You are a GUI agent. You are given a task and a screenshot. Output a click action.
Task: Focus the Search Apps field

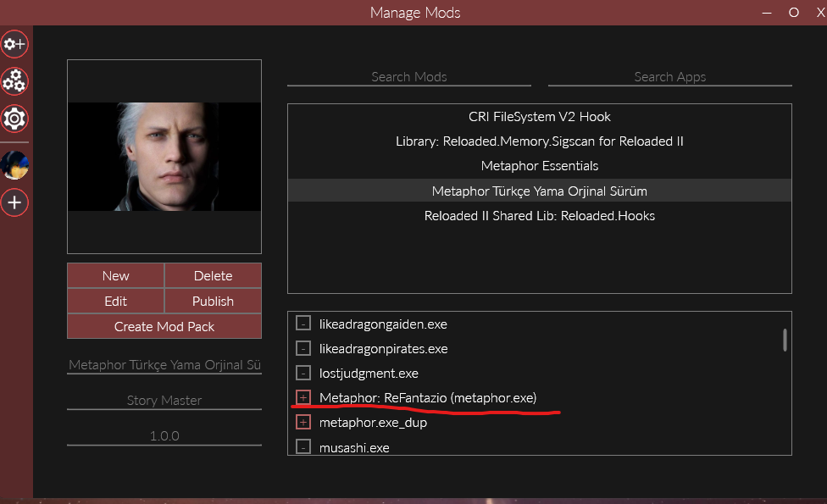point(670,77)
